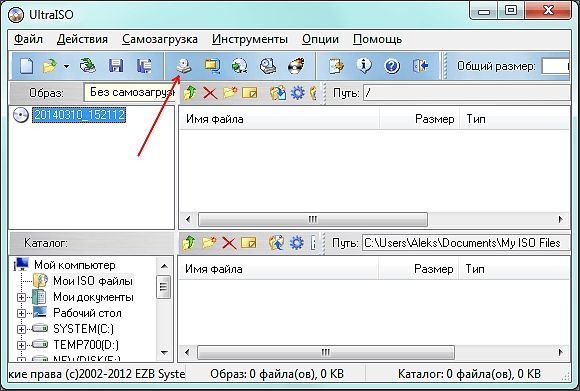Click the Exit door icon
This screenshot has width=580, height=391.
coord(420,66)
